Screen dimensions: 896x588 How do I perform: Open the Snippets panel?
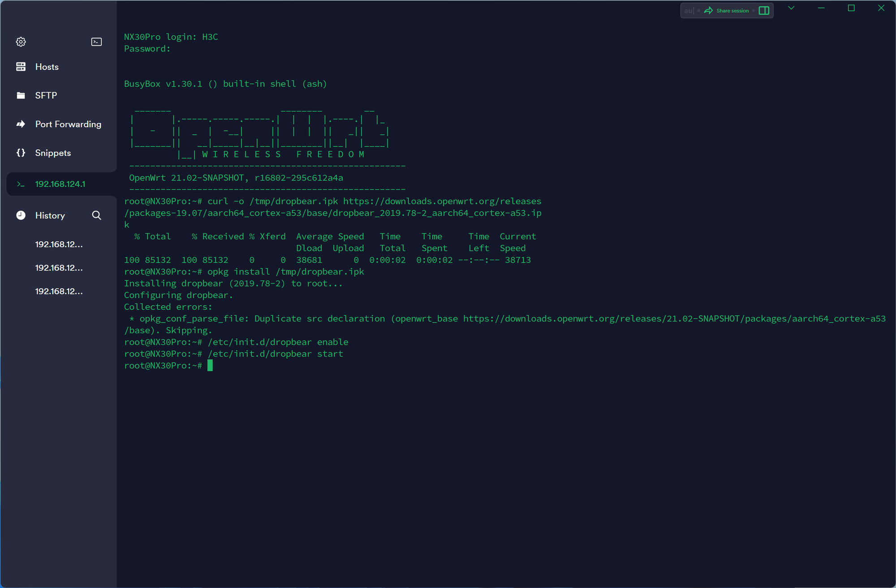52,152
